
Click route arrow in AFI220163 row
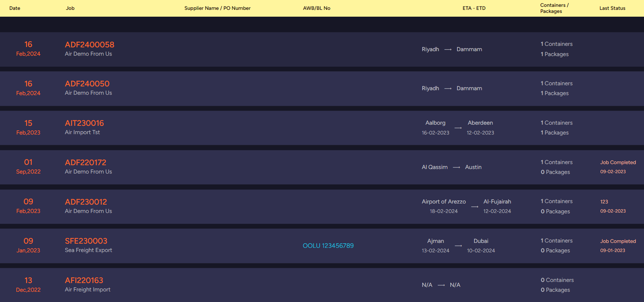point(441,285)
